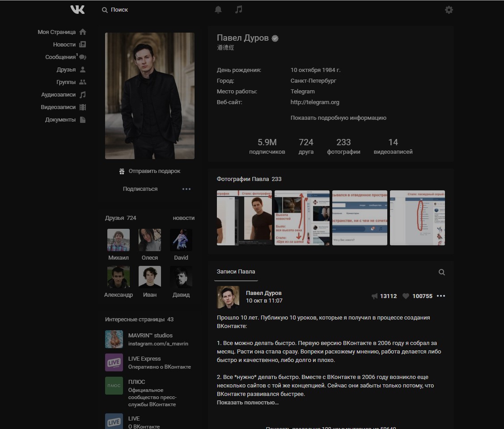Open the 233 фотографии counter
The height and width of the screenshot is (429, 504).
(343, 147)
